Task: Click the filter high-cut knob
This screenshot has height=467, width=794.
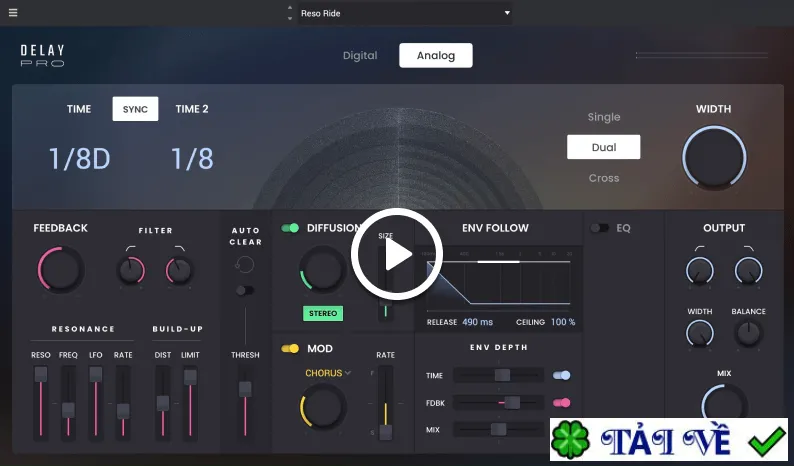Action: coord(179,270)
